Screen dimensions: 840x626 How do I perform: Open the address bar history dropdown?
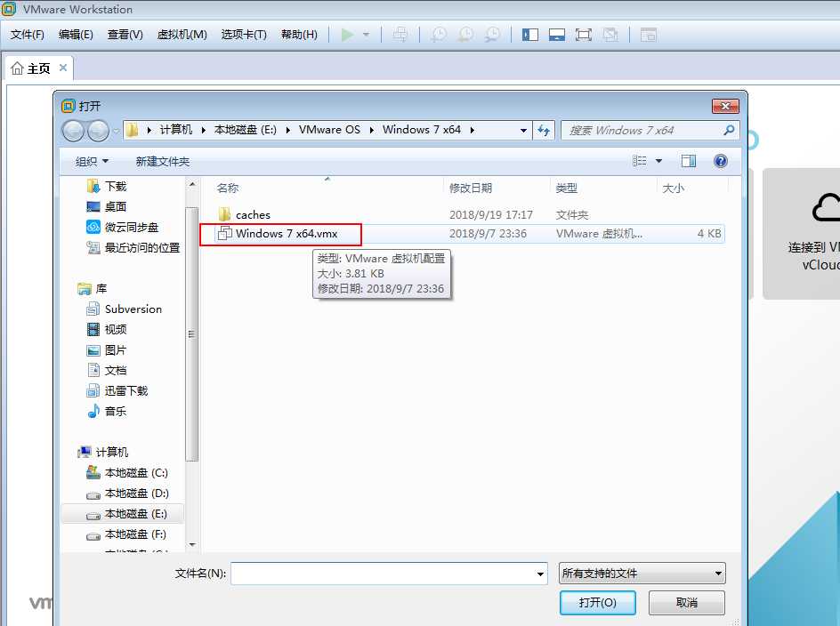(x=523, y=130)
